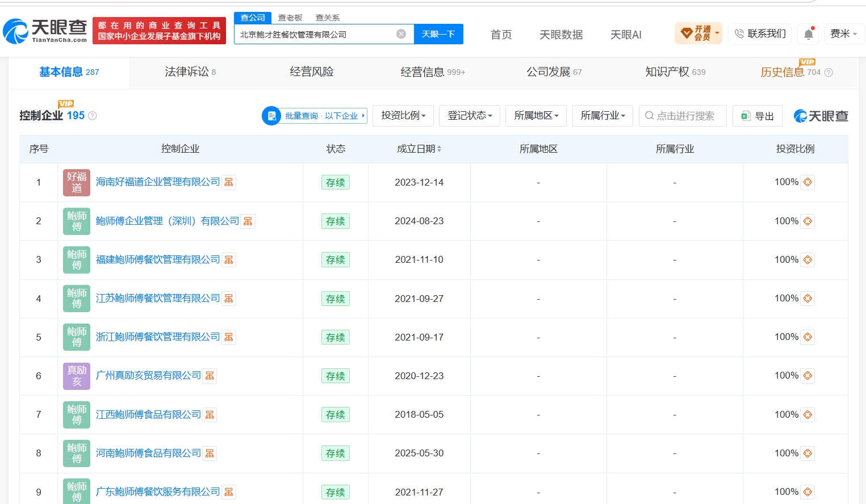Open 广州真励亥贸易有限公司 company link

(x=148, y=376)
